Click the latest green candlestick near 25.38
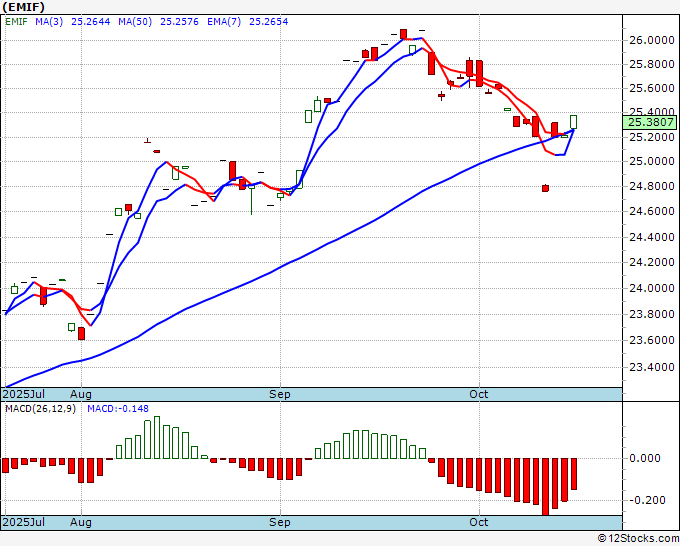Screen dimensions: 680x546 click(x=573, y=122)
